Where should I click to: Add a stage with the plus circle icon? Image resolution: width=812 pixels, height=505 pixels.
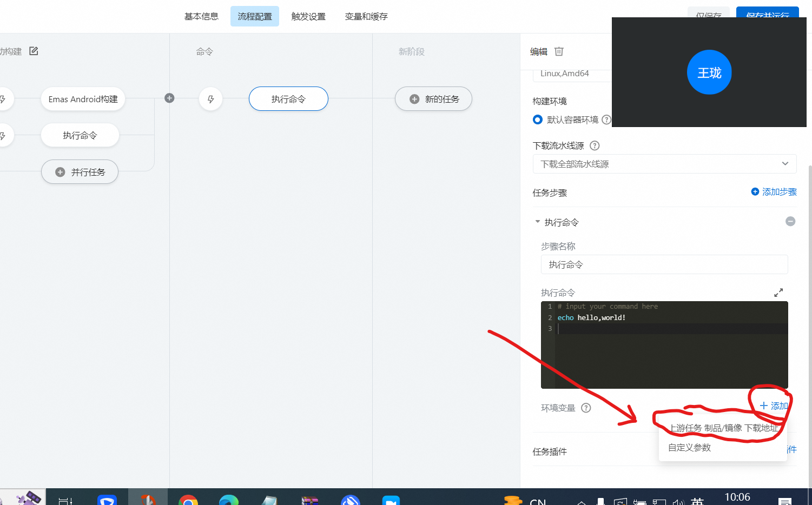[x=169, y=98]
